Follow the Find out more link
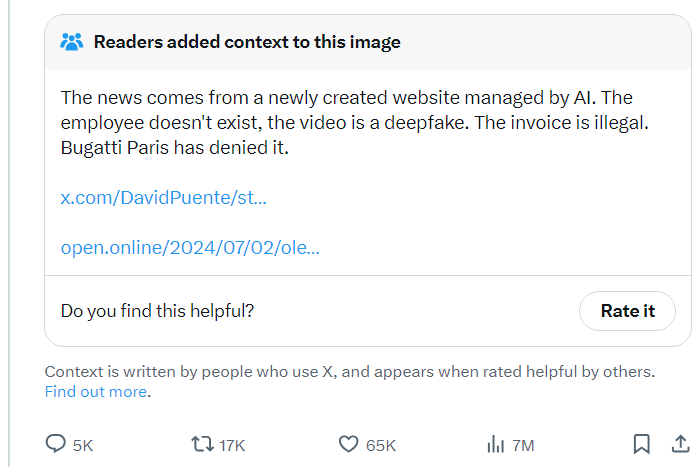Viewport: 693px width, 467px height. [x=96, y=392]
